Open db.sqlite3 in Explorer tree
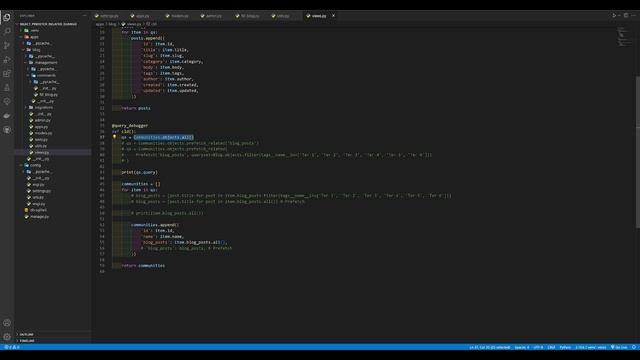This screenshot has width=640, height=360. (38, 210)
